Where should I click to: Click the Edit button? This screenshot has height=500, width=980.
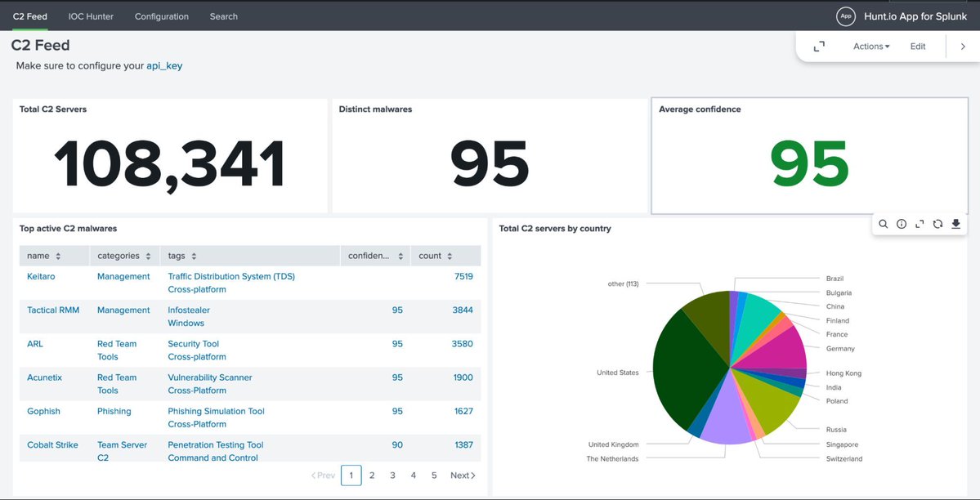(x=917, y=46)
